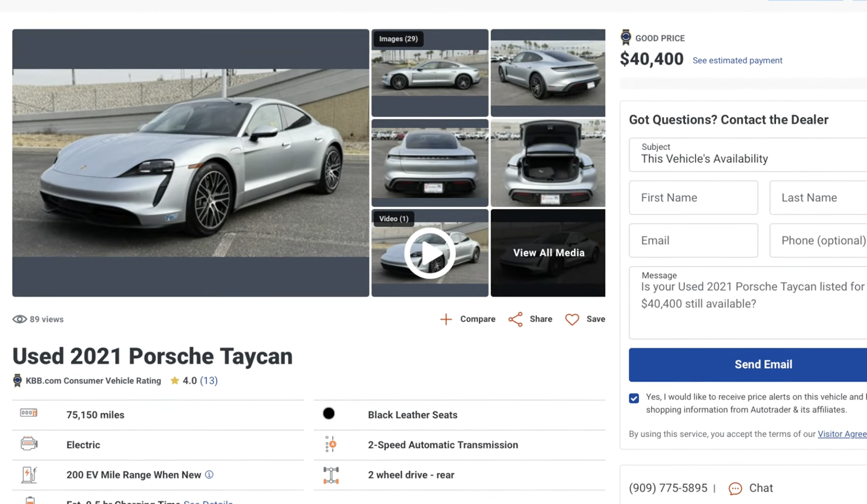Click the Video (1) badge

tap(393, 218)
